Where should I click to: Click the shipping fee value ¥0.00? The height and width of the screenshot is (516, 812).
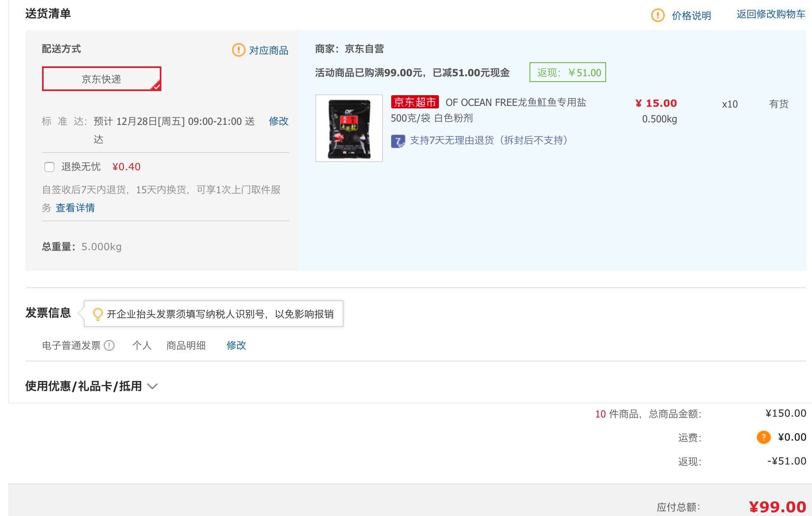click(x=792, y=437)
